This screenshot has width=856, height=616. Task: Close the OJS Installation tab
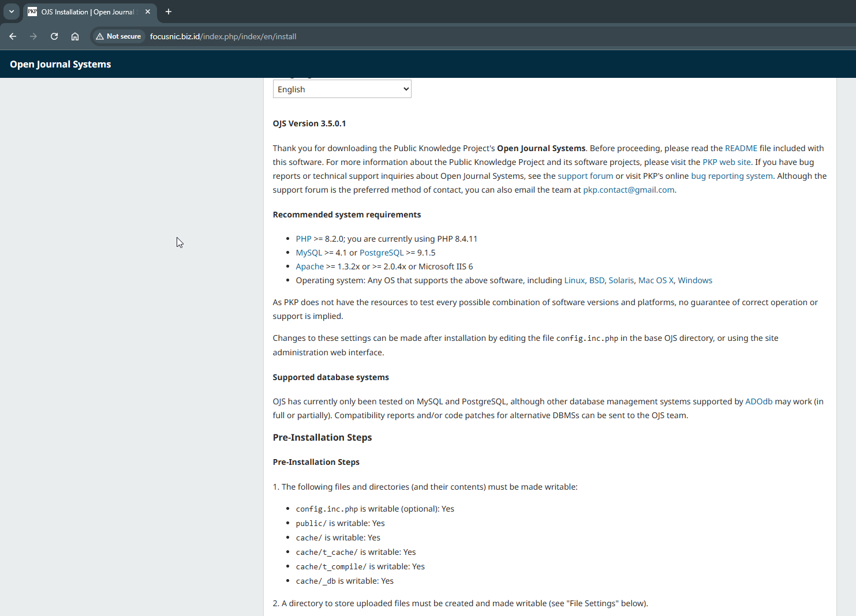click(x=148, y=12)
